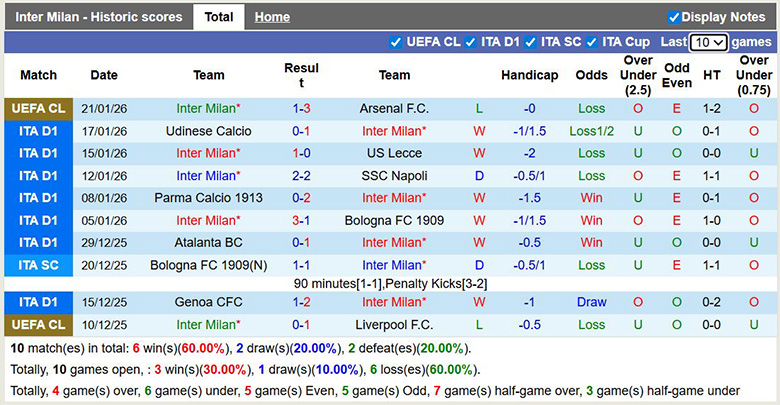This screenshot has height=405, width=780.
Task: Open the 2-2 score against SSC Napoli
Action: (301, 176)
